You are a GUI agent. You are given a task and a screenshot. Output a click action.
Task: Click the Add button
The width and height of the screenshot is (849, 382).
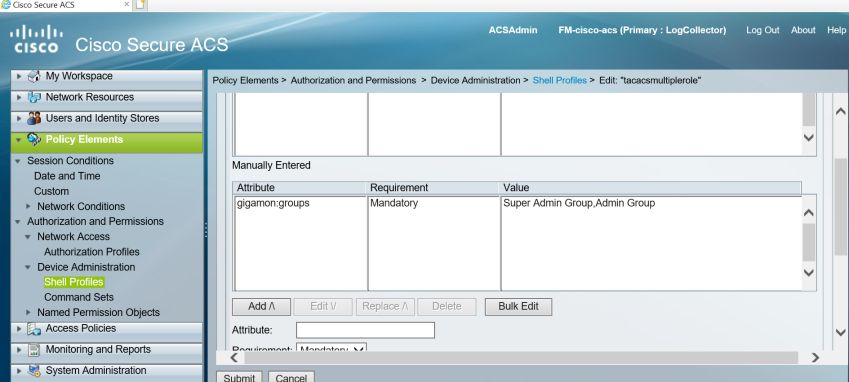pos(262,306)
